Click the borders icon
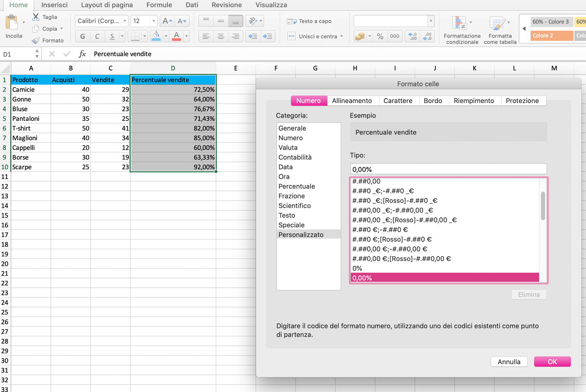Screen dimensions: 586x392 click(135, 36)
